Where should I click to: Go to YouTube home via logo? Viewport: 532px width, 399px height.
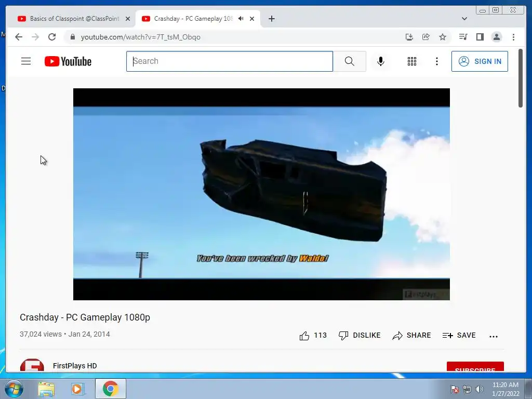68,61
